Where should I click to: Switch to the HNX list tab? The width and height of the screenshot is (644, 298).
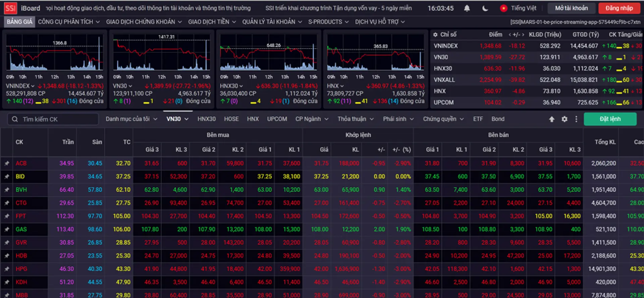[253, 119]
